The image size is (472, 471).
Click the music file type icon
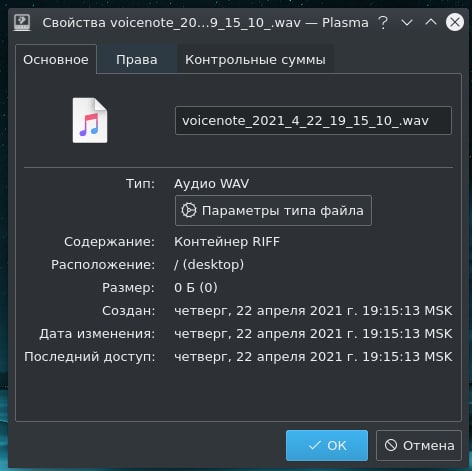[90, 120]
